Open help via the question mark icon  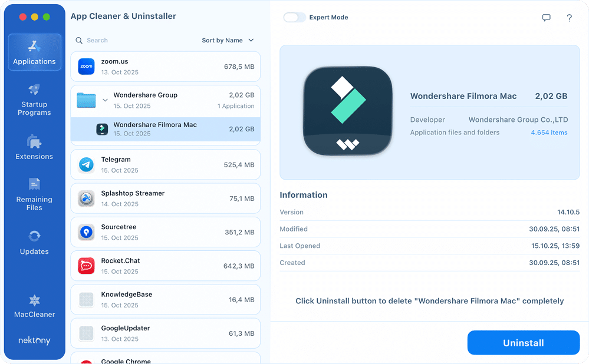[x=569, y=18]
